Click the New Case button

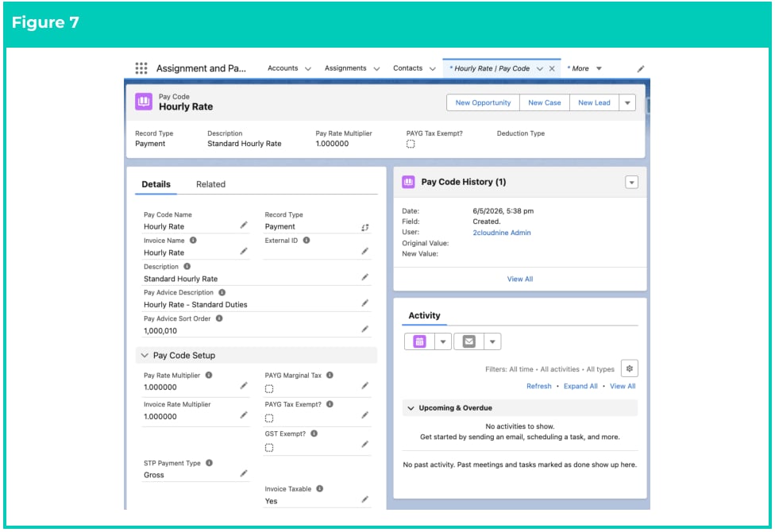click(544, 103)
